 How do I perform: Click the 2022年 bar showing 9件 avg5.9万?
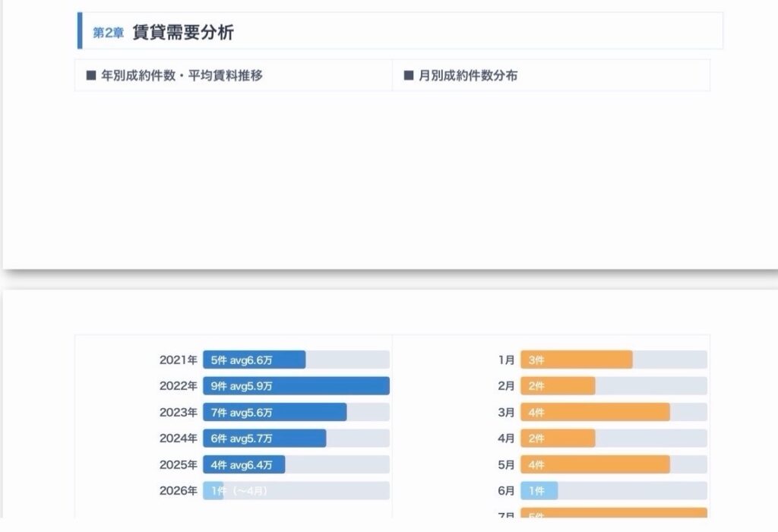click(x=296, y=386)
